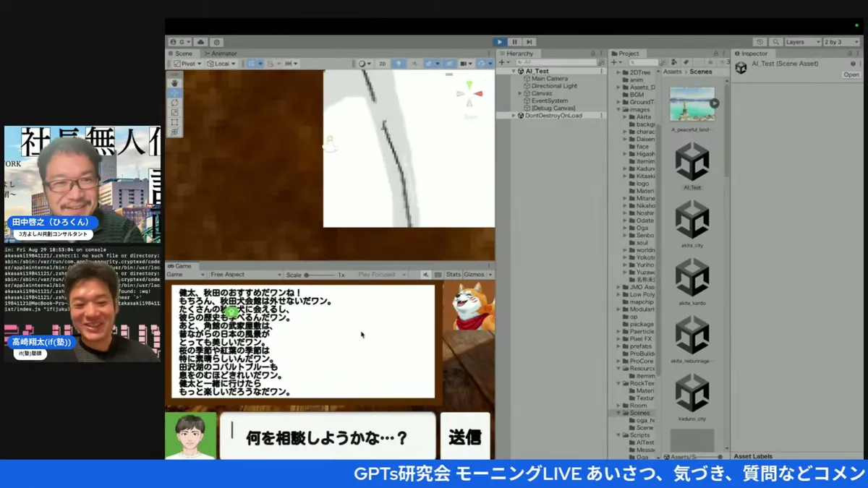Viewport: 868px width, 488px height.
Task: Click the Hierarchy panel lock icon
Action: click(x=593, y=53)
